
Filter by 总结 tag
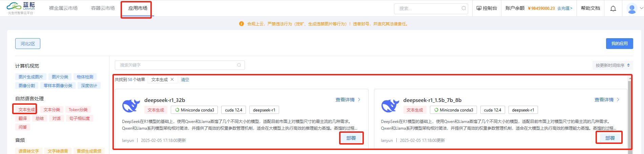point(40,118)
